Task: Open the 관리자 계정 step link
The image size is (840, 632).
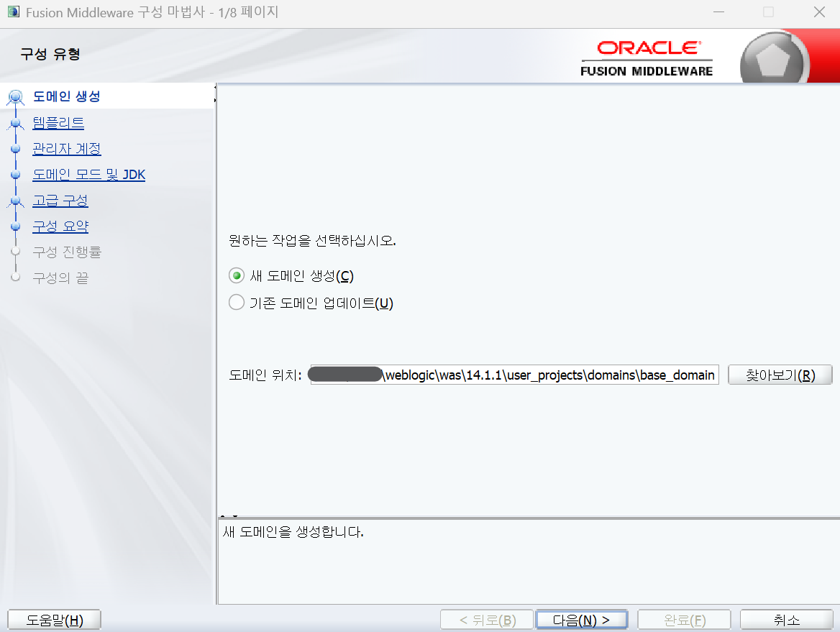Action: [x=67, y=148]
